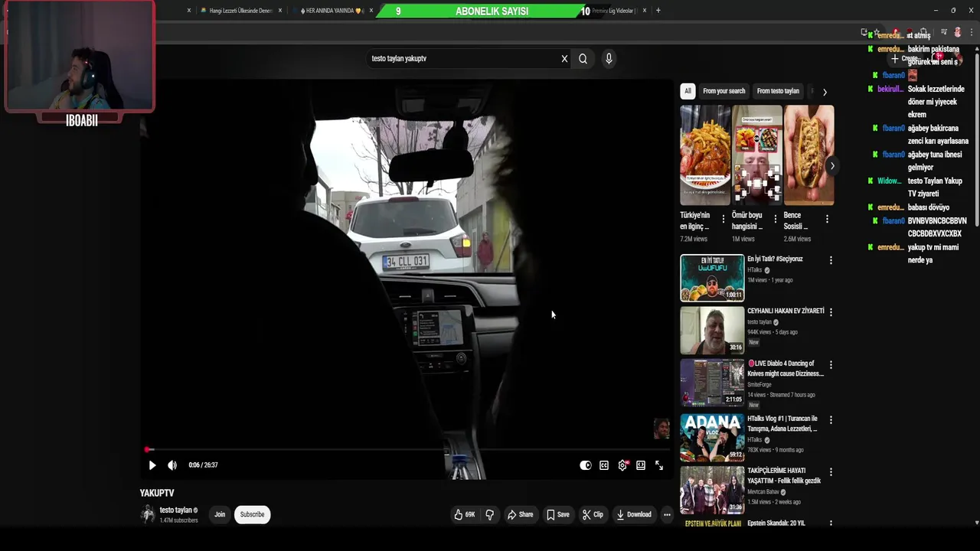Open options for 'En İyi Tatlı? #Seçiyoruz'
980x551 pixels.
(831, 260)
